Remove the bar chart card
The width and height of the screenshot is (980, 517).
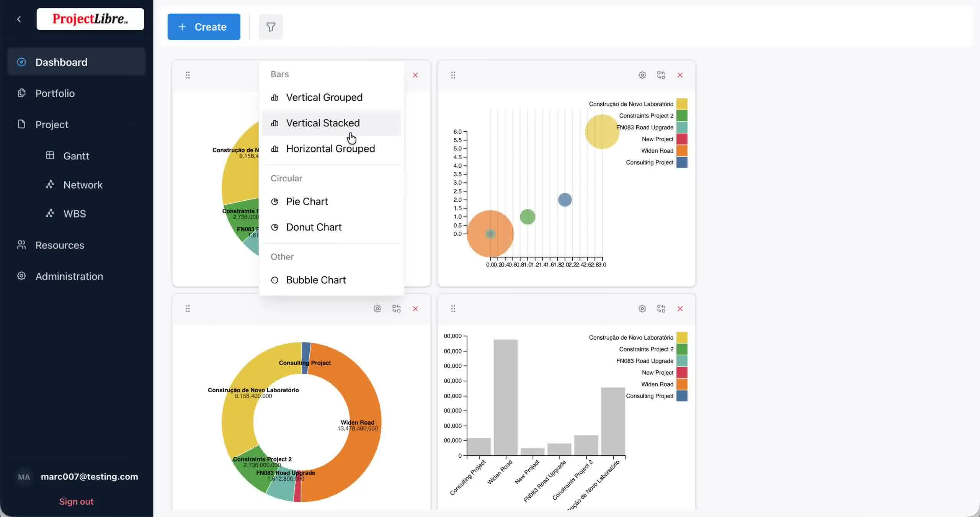(680, 309)
